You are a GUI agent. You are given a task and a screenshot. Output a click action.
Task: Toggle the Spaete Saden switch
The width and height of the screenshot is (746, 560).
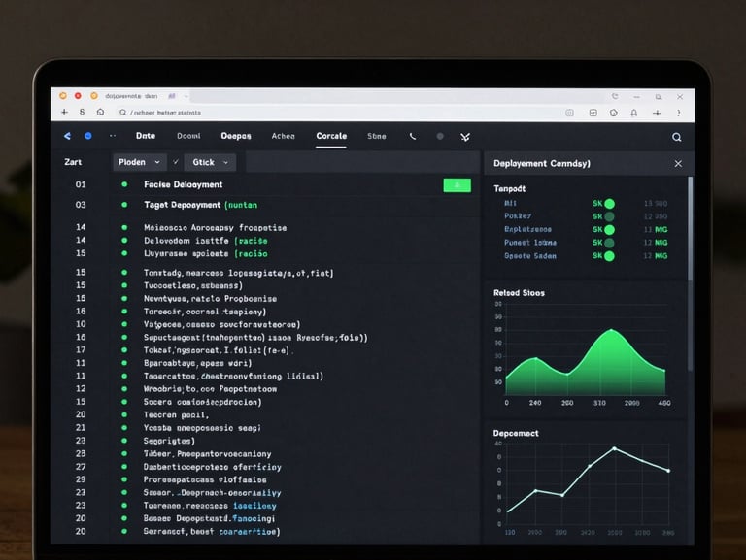pyautogui.click(x=609, y=256)
